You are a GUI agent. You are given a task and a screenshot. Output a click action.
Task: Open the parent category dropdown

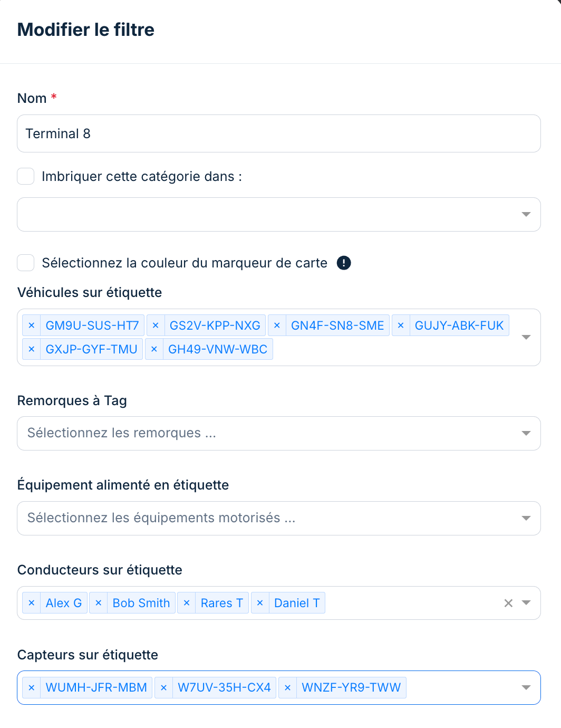526,214
